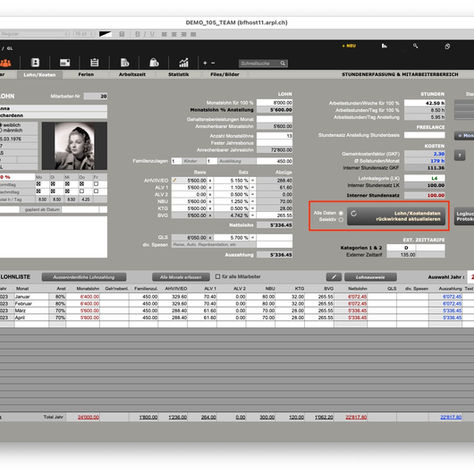
Task: Click the Anzahl Monatslöhne field
Action: [275, 136]
